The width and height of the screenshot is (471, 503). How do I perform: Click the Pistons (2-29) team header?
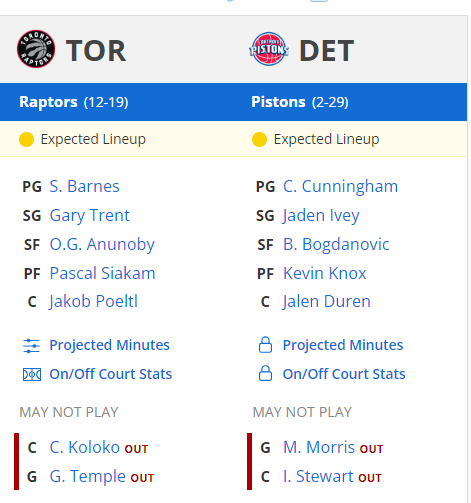point(300,102)
